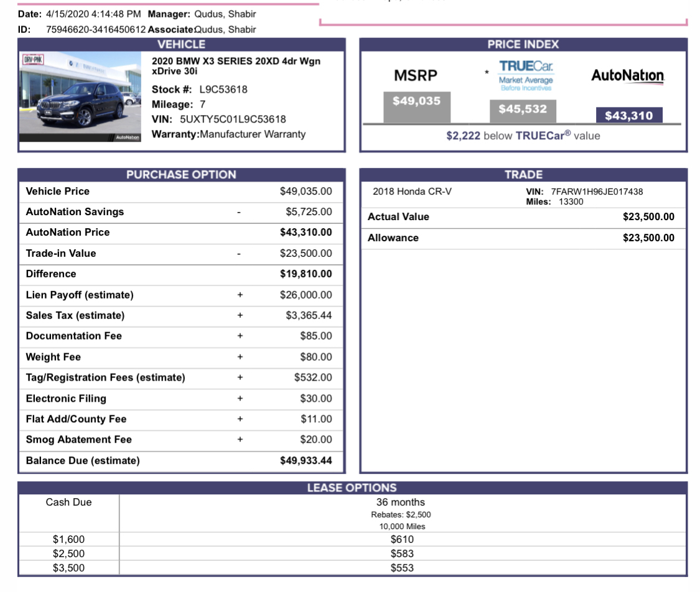Click the TRADE section header

523,175
